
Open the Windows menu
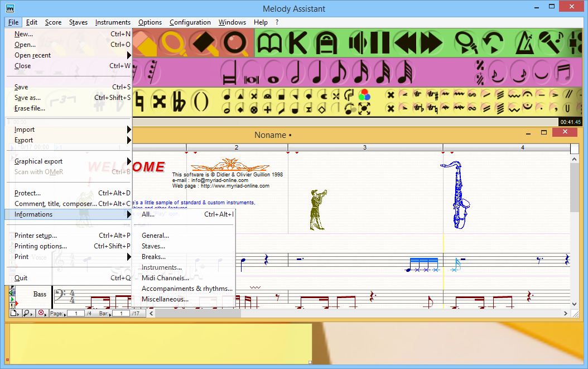(232, 22)
